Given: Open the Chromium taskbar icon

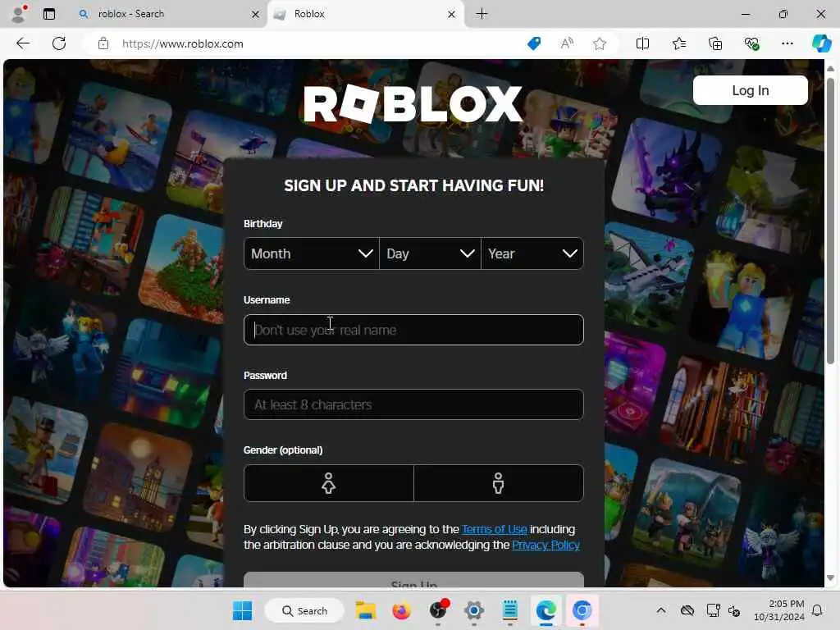Looking at the screenshot, I should 582,610.
